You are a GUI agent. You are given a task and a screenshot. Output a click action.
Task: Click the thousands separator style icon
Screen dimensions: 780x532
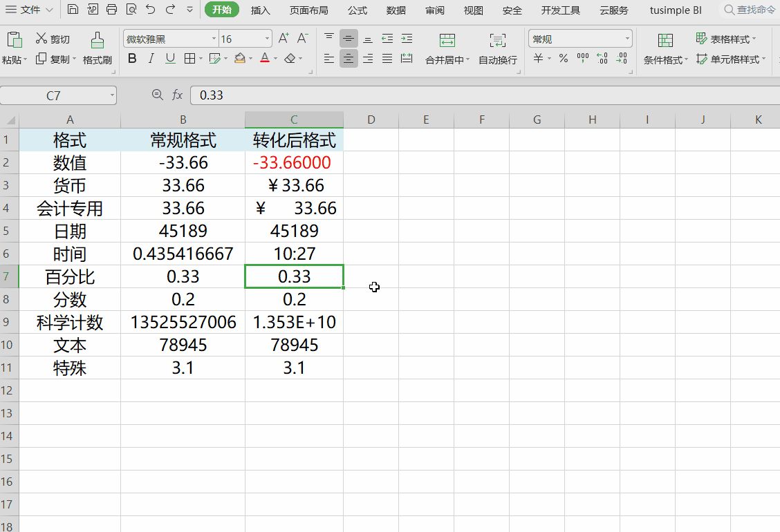click(583, 59)
